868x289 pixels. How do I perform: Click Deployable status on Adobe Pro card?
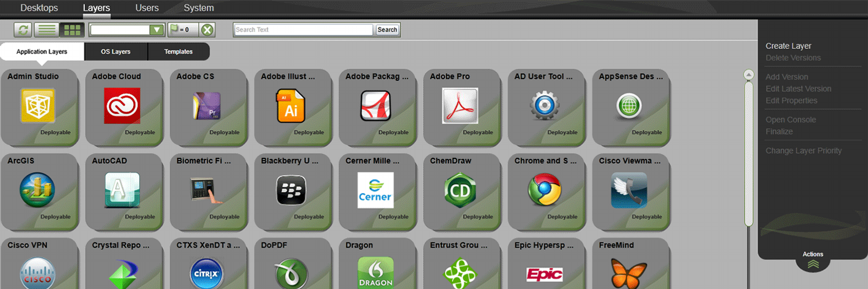pyautogui.click(x=478, y=132)
